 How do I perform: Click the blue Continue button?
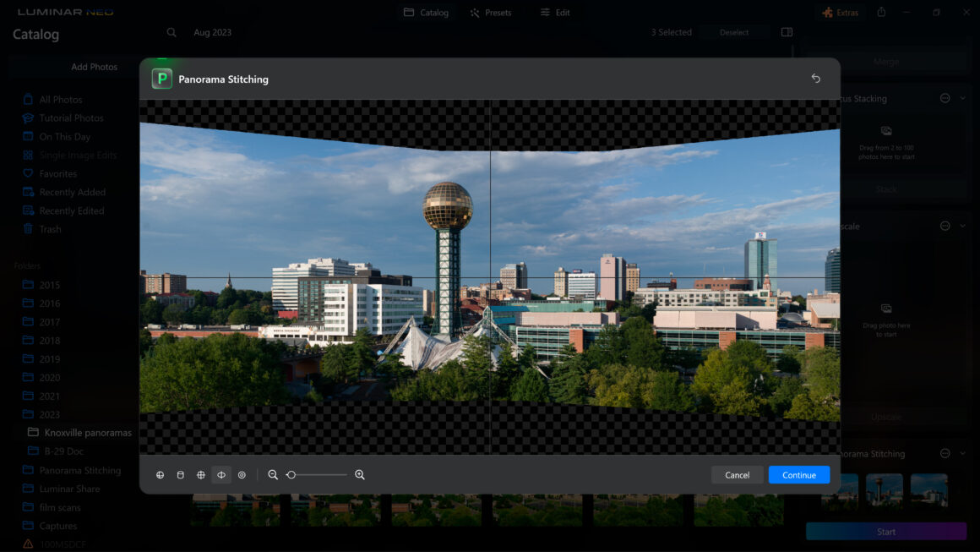tap(798, 475)
